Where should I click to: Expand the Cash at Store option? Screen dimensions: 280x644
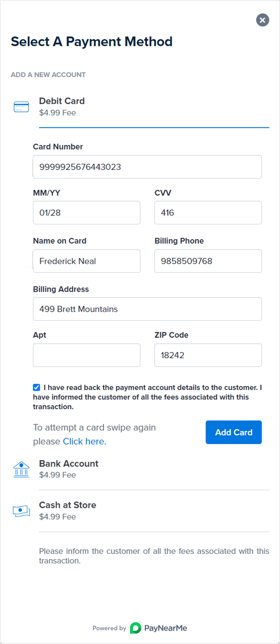67,505
